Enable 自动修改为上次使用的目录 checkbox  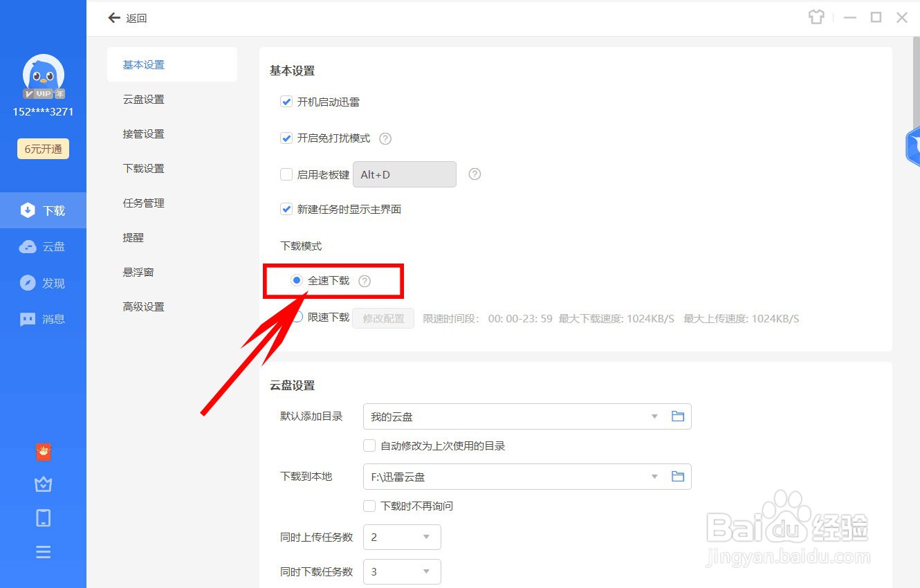369,445
